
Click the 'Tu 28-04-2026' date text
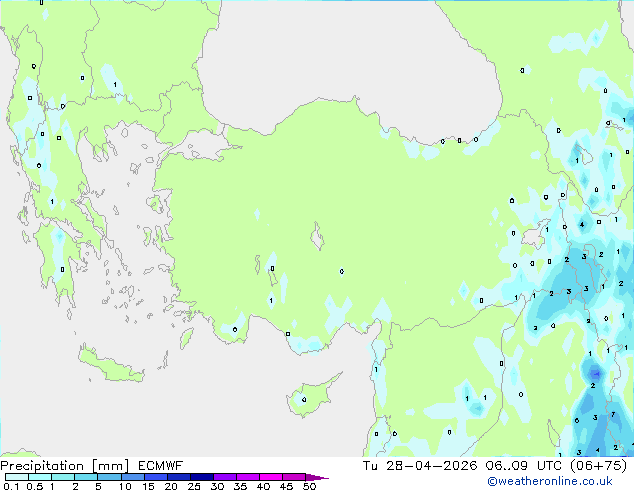pos(420,466)
